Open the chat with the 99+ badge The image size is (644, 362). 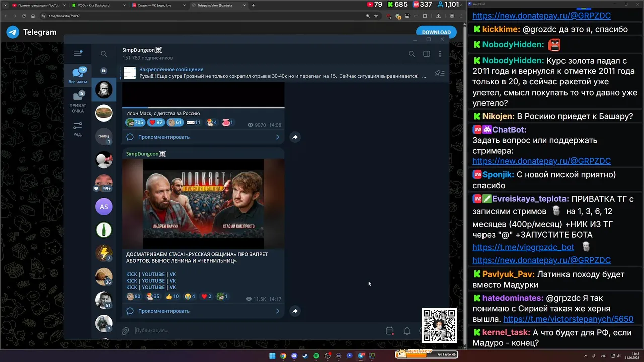[104, 183]
